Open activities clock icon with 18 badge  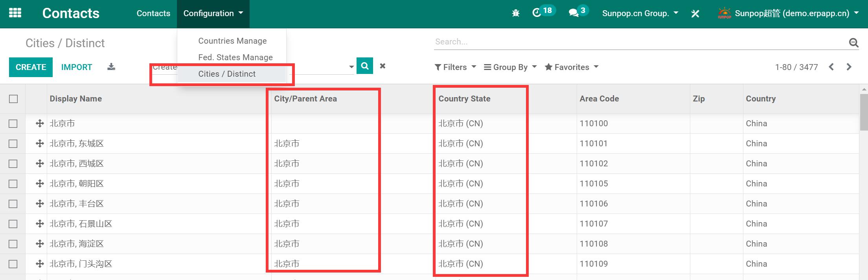click(537, 13)
